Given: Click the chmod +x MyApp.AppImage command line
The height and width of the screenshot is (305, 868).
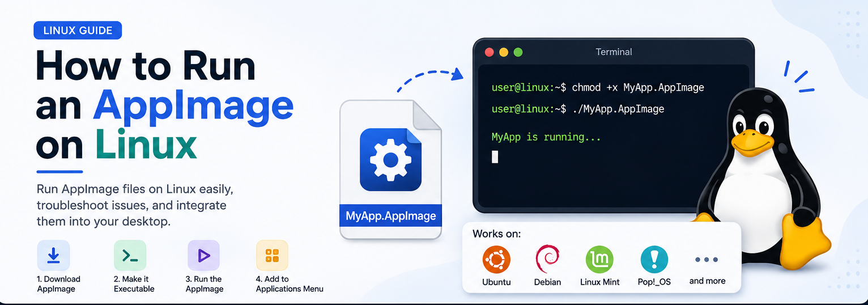Looking at the screenshot, I should pos(598,87).
